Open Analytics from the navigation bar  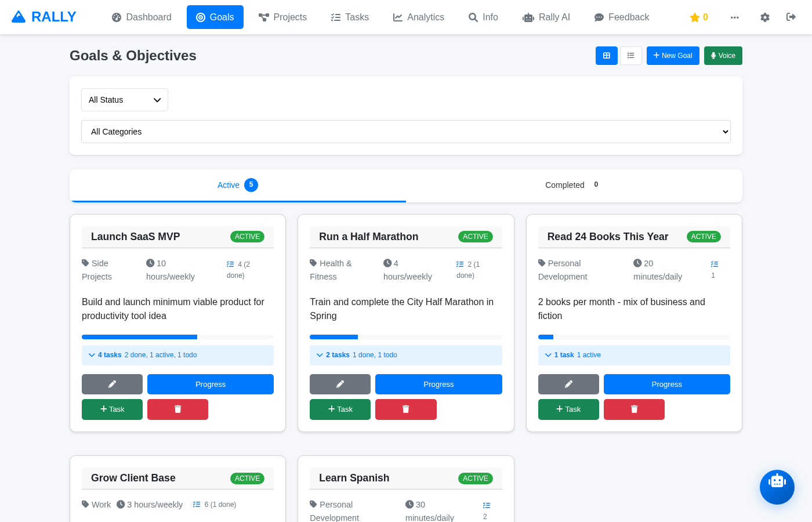418,17
